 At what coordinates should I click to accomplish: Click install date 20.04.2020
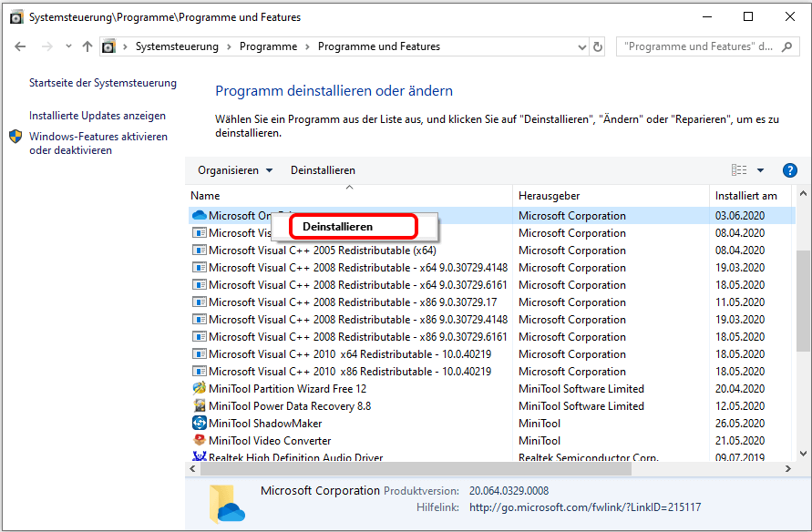click(740, 389)
